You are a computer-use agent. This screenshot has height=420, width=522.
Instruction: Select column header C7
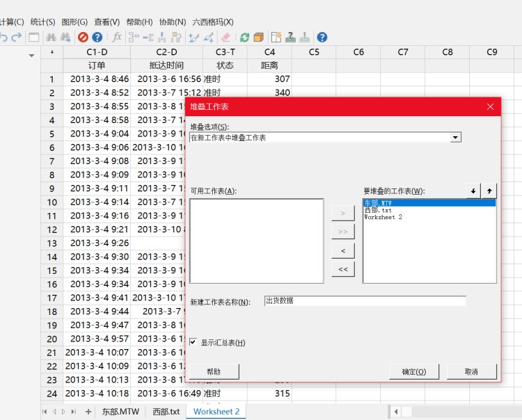tap(403, 52)
